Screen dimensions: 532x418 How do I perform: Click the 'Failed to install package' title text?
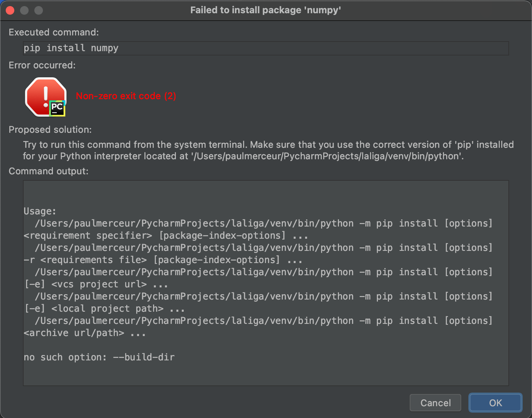265,10
